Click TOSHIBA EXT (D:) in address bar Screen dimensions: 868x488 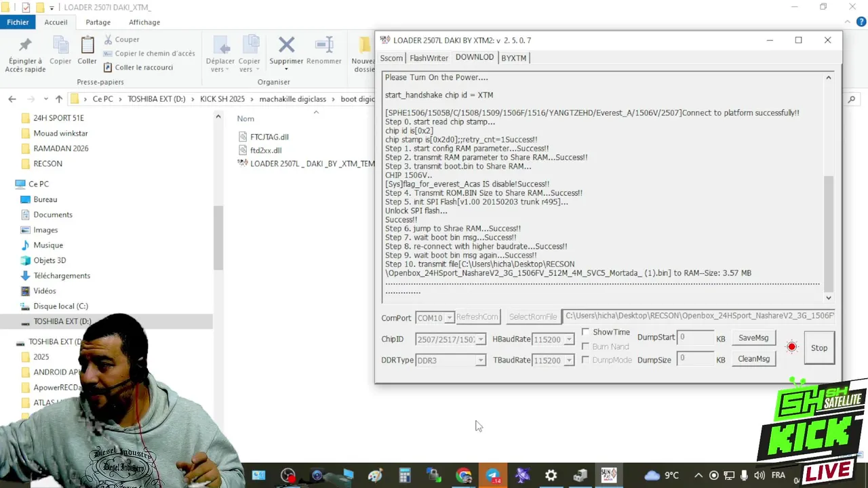click(157, 99)
